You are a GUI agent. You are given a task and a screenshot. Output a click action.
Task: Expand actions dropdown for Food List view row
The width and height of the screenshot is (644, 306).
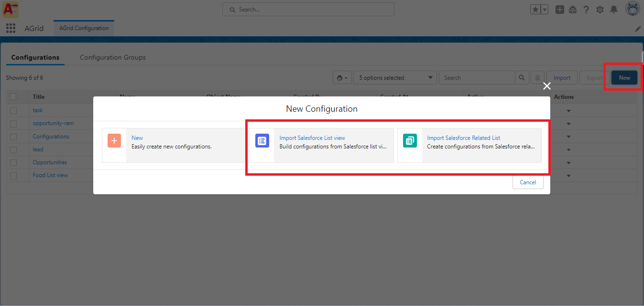[x=568, y=175]
